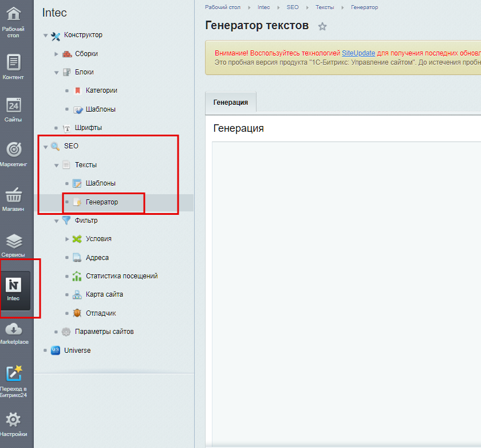Collapse the Конструктор tree node

tap(46, 36)
